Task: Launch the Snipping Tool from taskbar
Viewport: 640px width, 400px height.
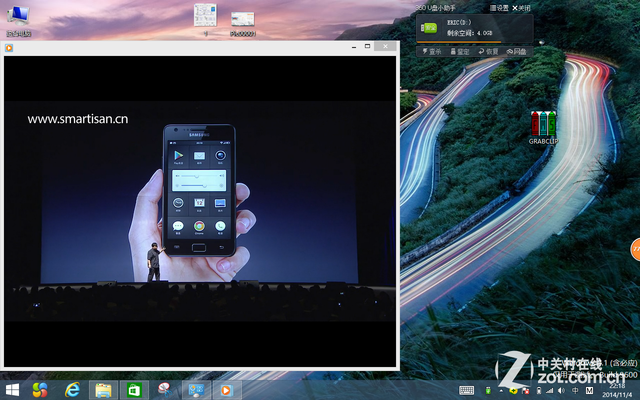Action: point(165,390)
